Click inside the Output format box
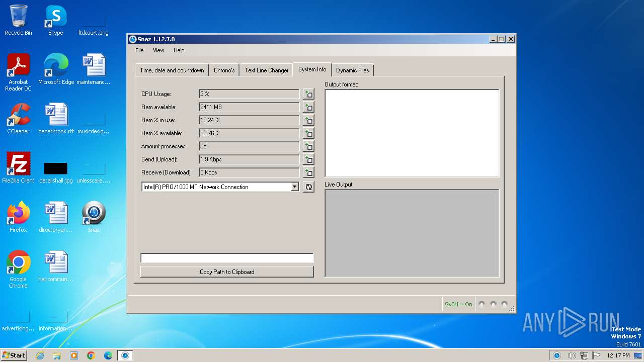Image resolution: width=644 pixels, height=362 pixels. point(412,133)
